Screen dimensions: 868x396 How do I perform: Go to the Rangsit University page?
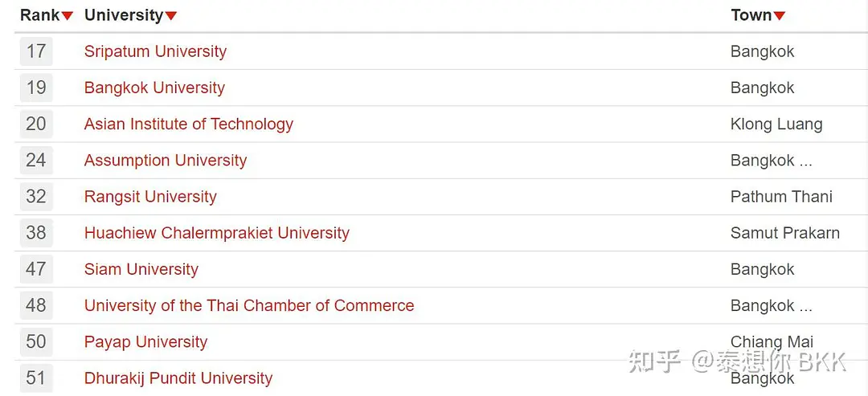point(150,197)
